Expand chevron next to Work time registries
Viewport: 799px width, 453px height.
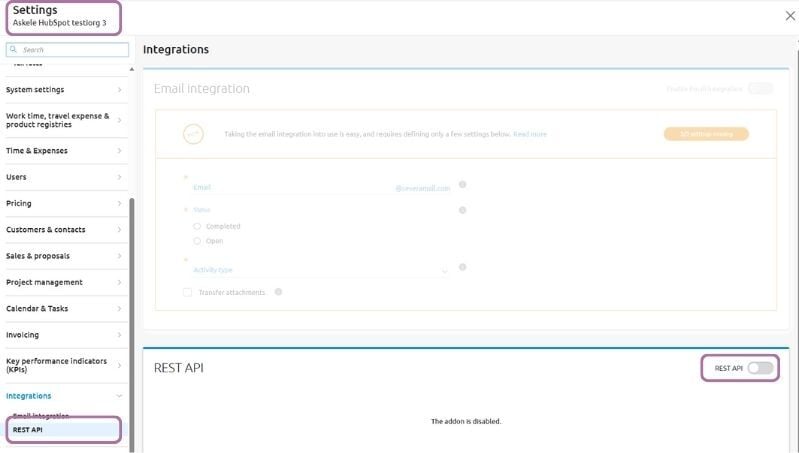120,120
